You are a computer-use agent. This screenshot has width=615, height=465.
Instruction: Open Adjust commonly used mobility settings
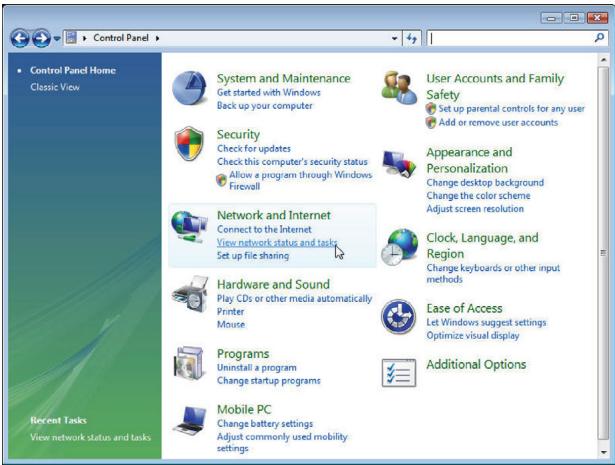pyautogui.click(x=282, y=442)
